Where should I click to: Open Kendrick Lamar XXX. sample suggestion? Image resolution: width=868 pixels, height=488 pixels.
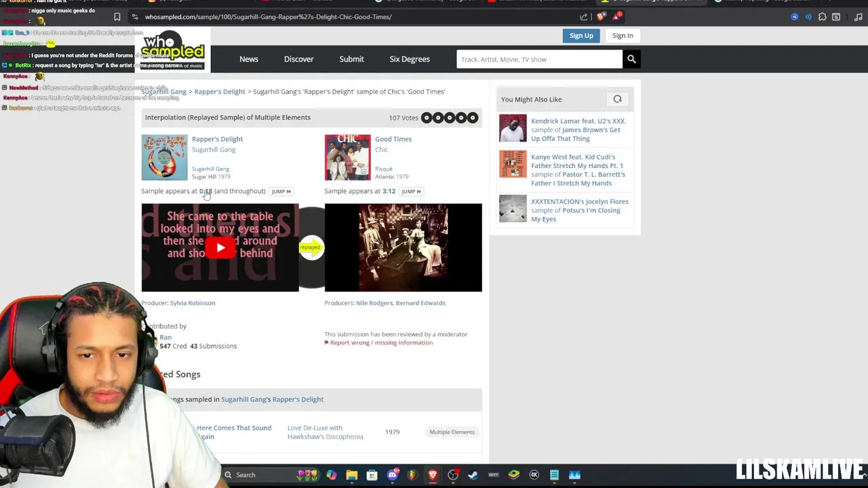[578, 129]
